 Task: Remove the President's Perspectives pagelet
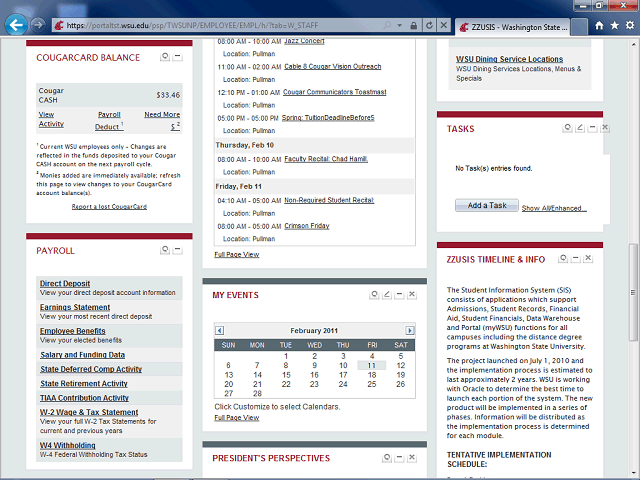412,458
